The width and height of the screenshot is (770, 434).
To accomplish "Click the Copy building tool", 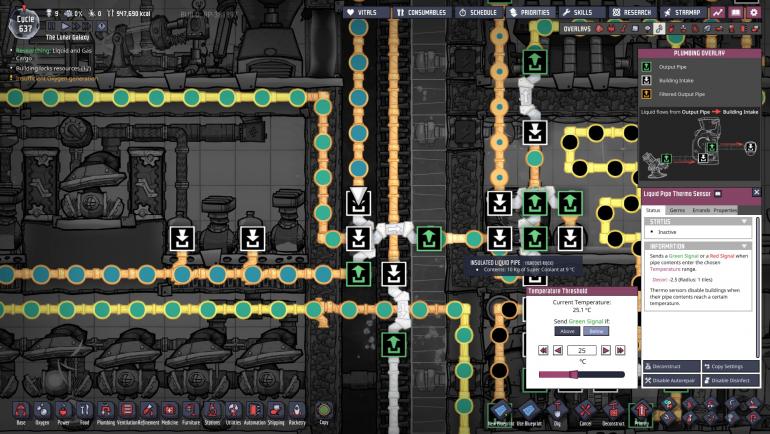I will [324, 412].
